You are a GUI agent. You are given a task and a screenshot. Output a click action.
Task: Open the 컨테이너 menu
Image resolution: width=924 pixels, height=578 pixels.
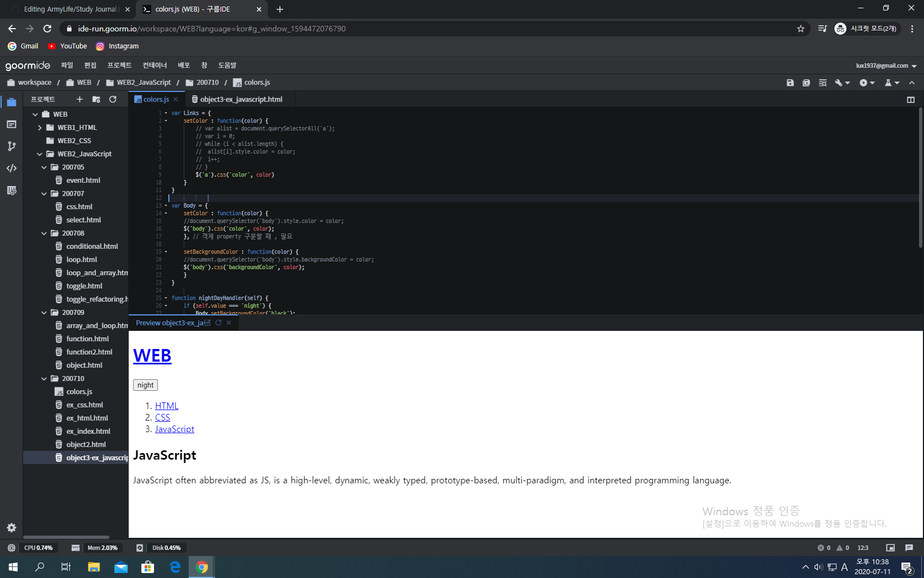pos(155,66)
